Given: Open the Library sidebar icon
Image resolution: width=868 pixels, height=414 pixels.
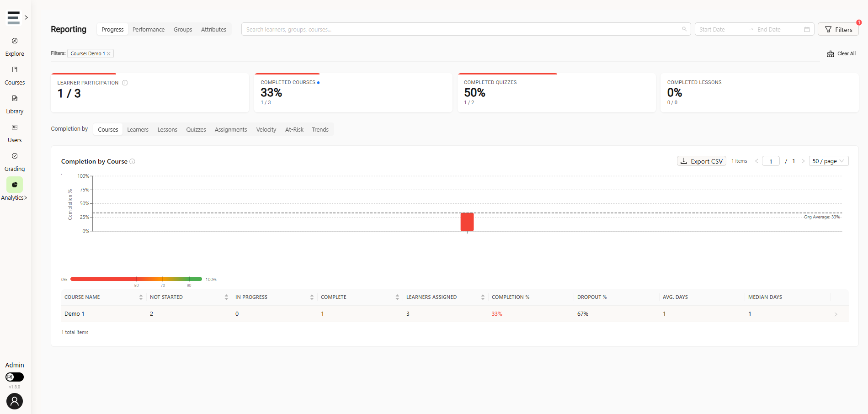Looking at the screenshot, I should 15,98.
